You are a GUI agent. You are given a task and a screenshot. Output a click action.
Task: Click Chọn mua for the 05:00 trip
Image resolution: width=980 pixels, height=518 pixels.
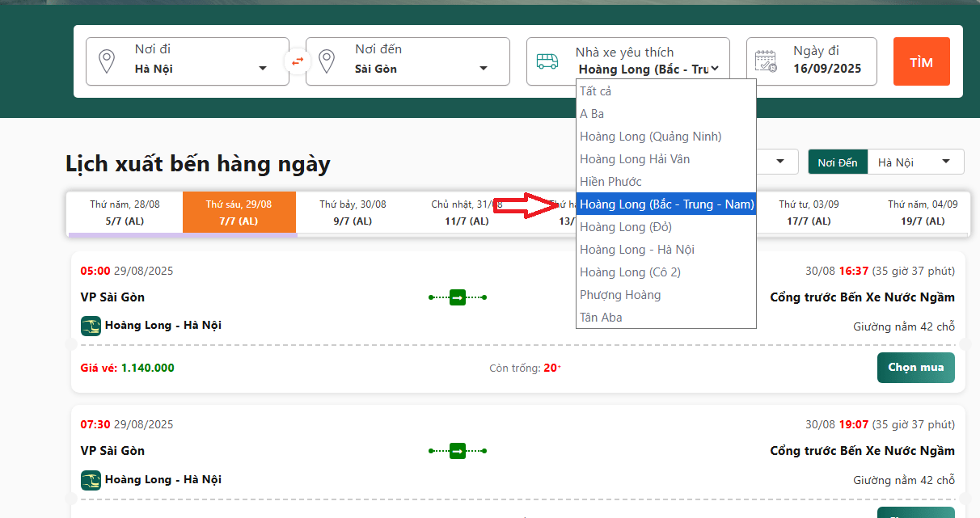point(915,368)
